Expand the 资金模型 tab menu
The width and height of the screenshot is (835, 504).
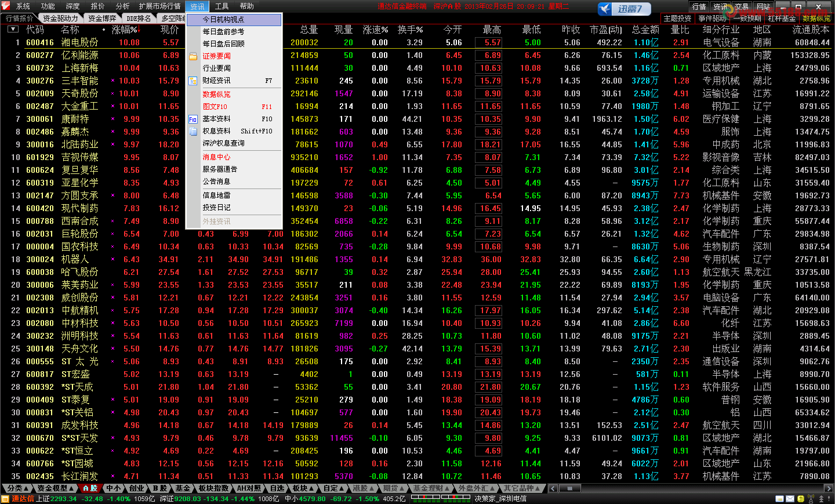pyautogui.click(x=55, y=488)
